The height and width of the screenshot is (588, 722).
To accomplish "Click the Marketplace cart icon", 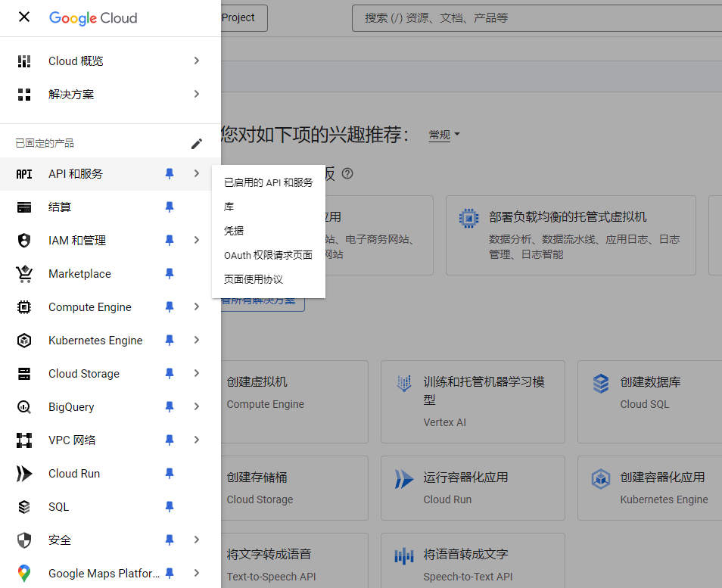I will 24,273.
